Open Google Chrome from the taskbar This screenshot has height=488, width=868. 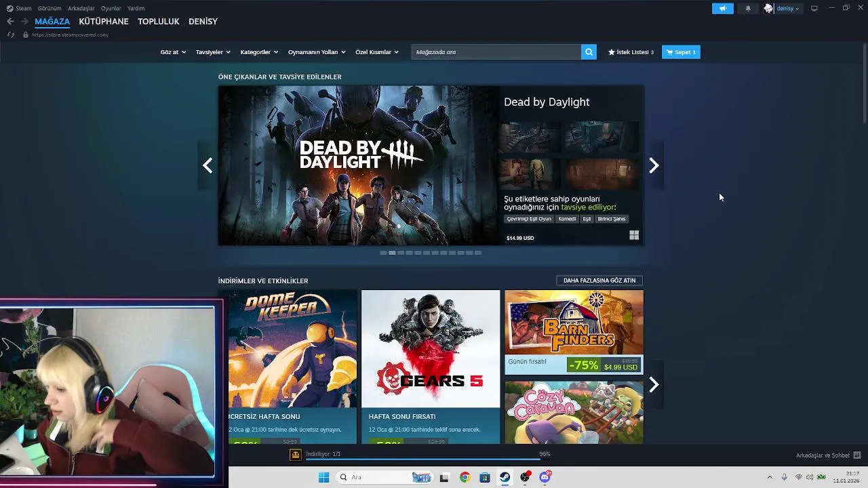465,477
